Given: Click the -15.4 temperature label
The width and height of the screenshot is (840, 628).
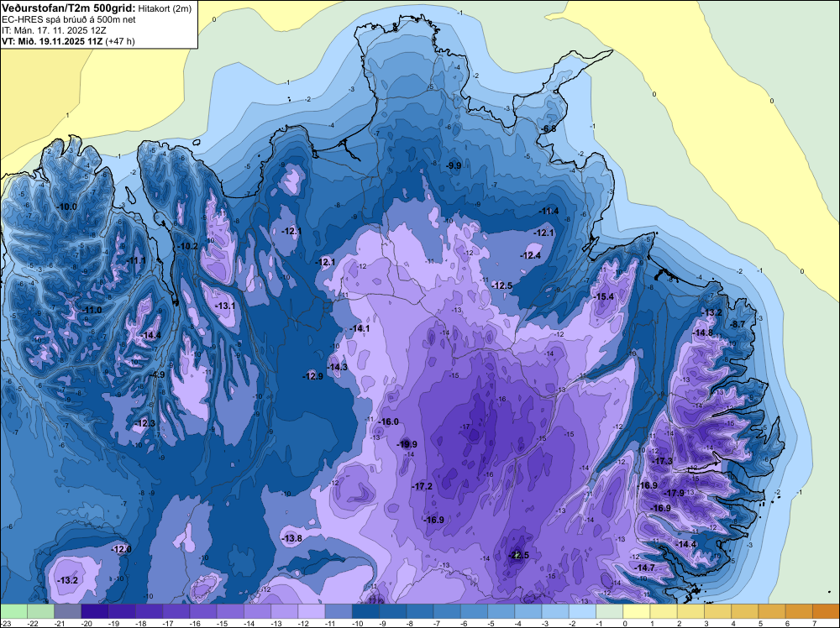Looking at the screenshot, I should point(603,296).
